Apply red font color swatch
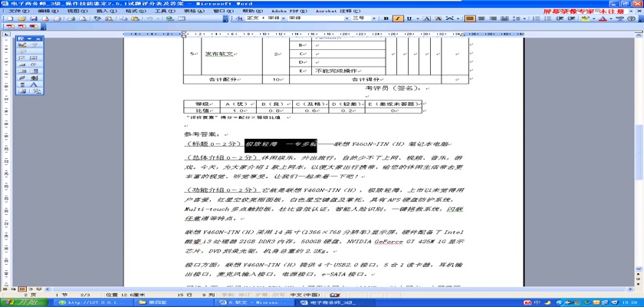The image size is (644, 307). (603, 19)
